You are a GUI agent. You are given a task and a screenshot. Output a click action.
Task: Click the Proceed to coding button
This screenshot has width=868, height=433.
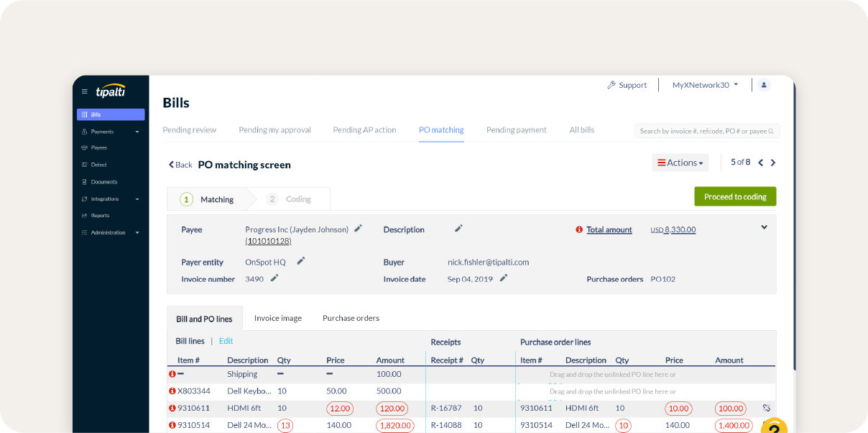[x=734, y=196]
